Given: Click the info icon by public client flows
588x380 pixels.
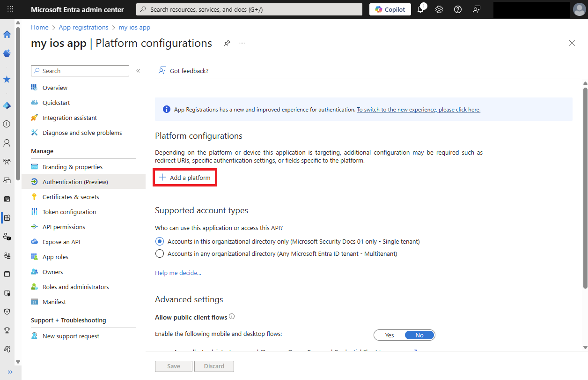Looking at the screenshot, I should click(232, 317).
